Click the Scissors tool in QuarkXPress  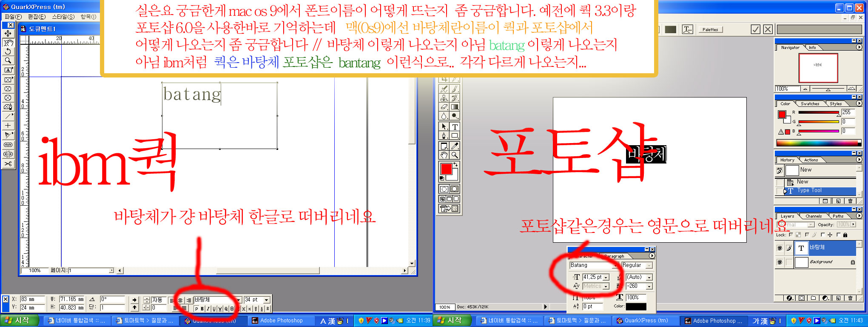8,163
